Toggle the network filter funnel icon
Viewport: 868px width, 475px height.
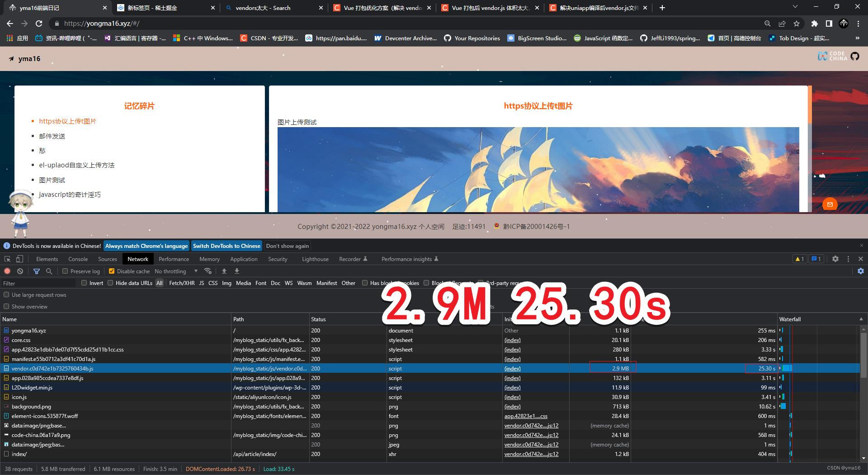point(37,271)
